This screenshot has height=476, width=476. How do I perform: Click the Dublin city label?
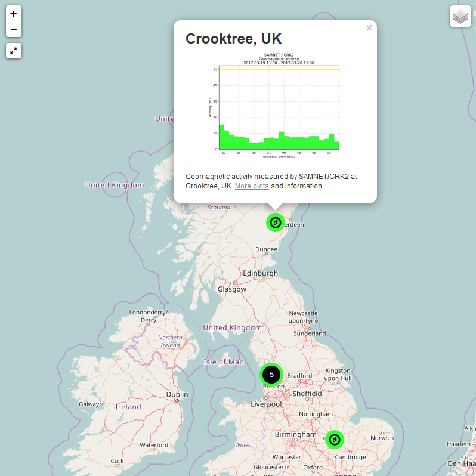pos(177,394)
